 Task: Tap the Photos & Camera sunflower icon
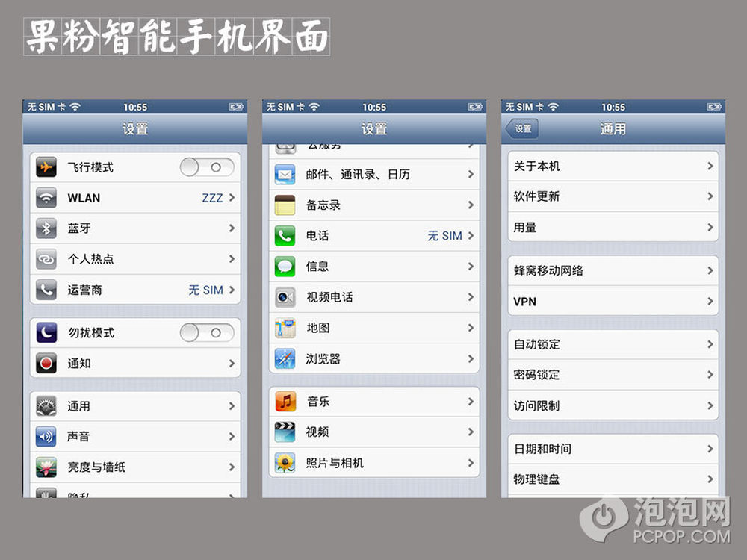(285, 462)
